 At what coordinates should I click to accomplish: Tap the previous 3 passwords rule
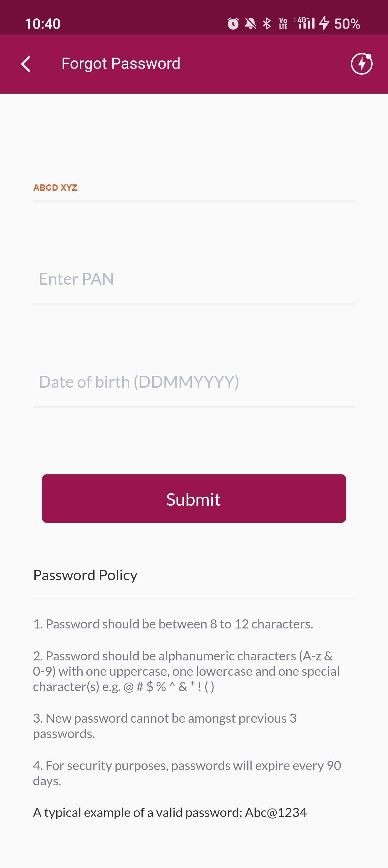click(x=165, y=726)
